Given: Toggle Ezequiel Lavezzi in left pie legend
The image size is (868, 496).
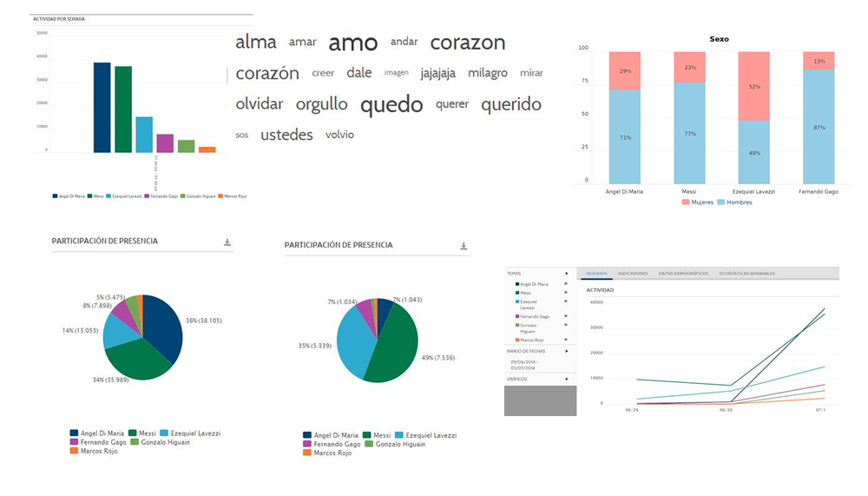Looking at the screenshot, I should pos(190,433).
